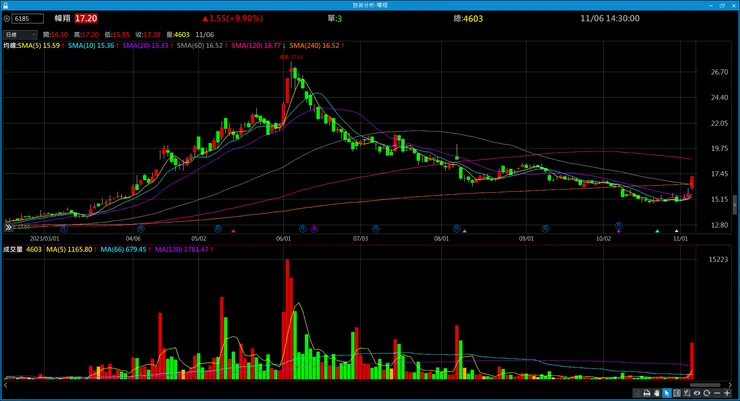Click the 均線 indicator label
This screenshot has width=740, height=401.
(x=10, y=46)
